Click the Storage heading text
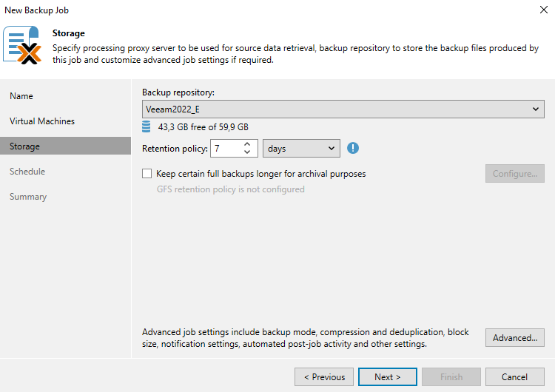555x392 pixels. tap(69, 33)
